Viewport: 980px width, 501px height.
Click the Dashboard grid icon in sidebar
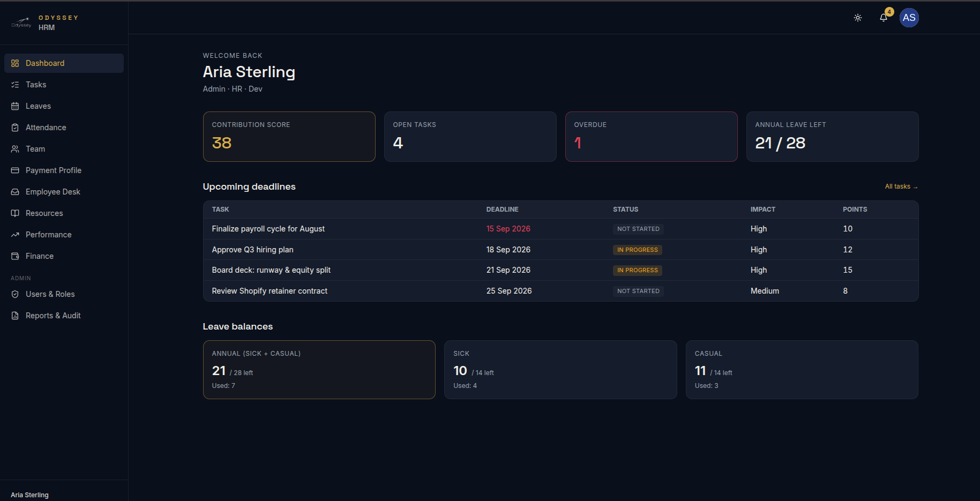[15, 63]
